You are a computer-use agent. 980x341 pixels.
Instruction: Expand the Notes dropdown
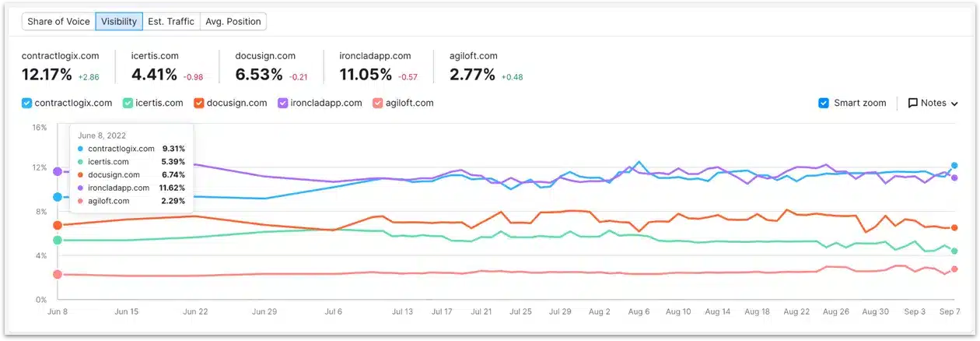coord(933,103)
